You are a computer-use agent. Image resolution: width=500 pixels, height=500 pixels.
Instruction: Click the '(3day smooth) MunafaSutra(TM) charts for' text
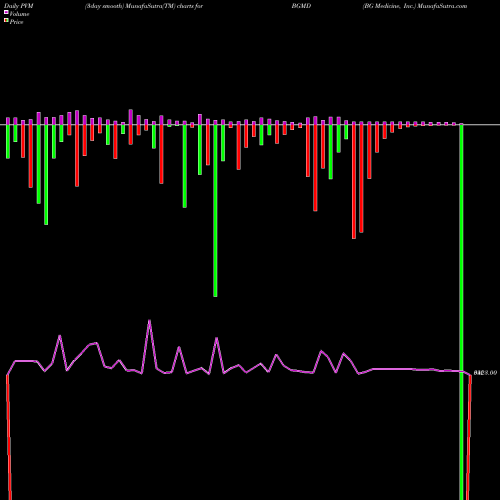[x=144, y=6]
